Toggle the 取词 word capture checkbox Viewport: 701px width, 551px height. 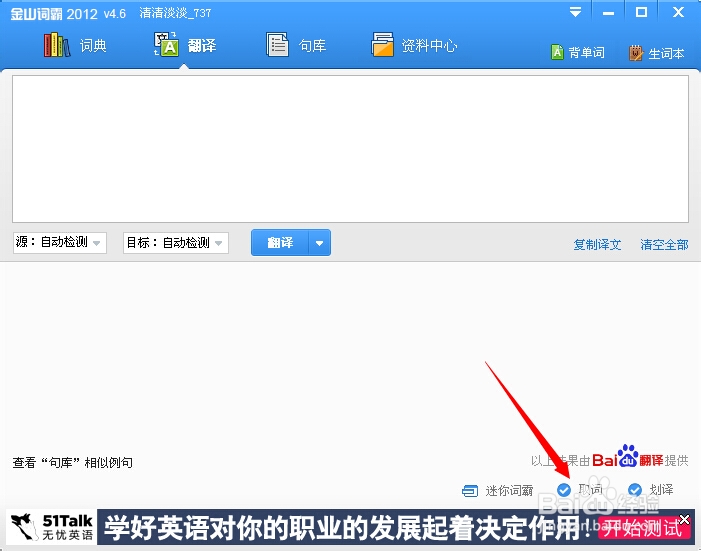point(564,490)
